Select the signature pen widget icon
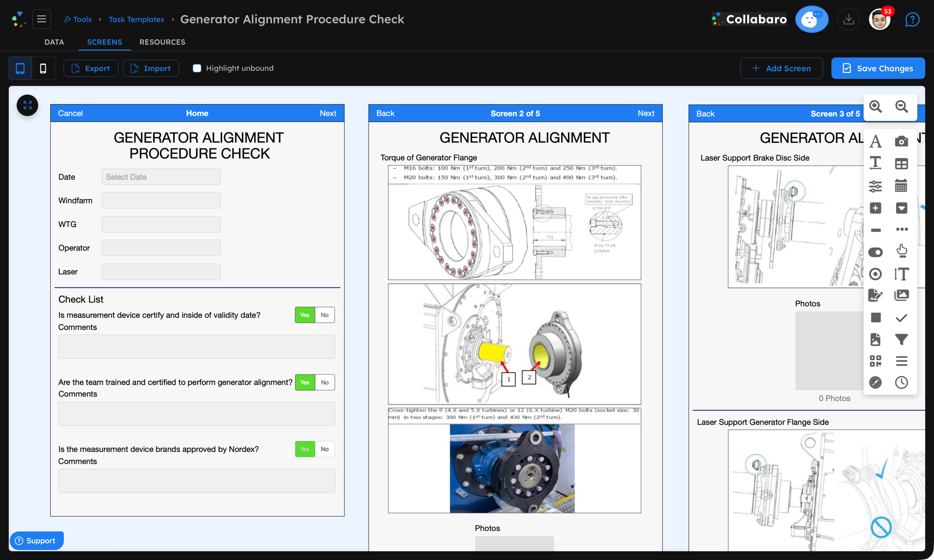 [x=875, y=295]
